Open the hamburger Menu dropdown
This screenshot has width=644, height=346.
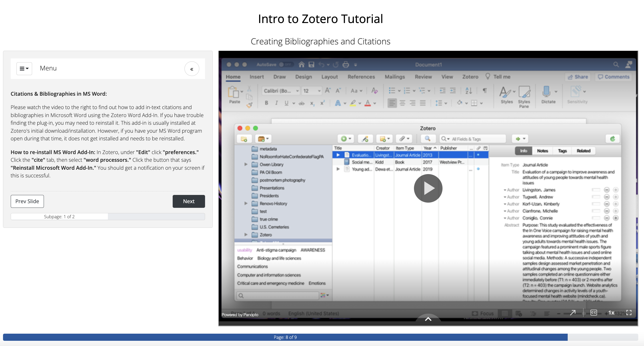coord(24,69)
